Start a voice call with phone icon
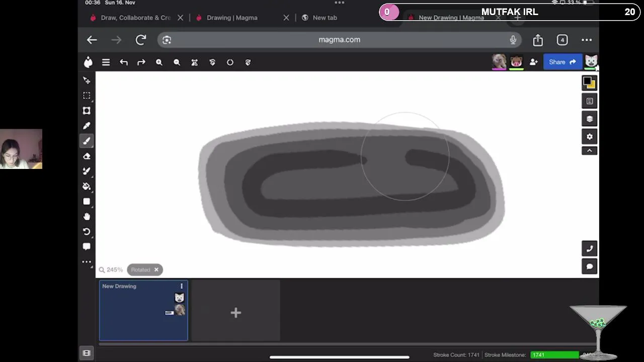The width and height of the screenshot is (644, 362). tap(589, 248)
